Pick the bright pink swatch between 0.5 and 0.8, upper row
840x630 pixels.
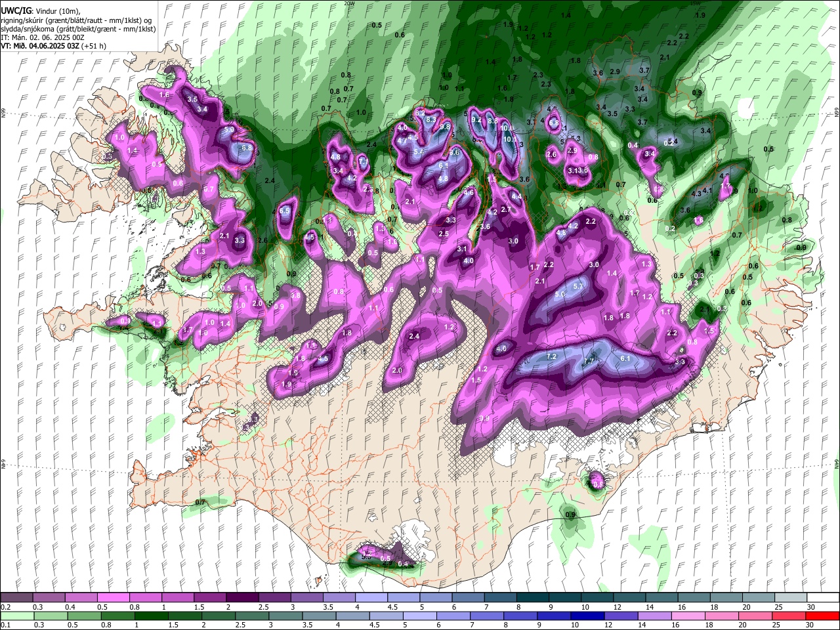113,597
